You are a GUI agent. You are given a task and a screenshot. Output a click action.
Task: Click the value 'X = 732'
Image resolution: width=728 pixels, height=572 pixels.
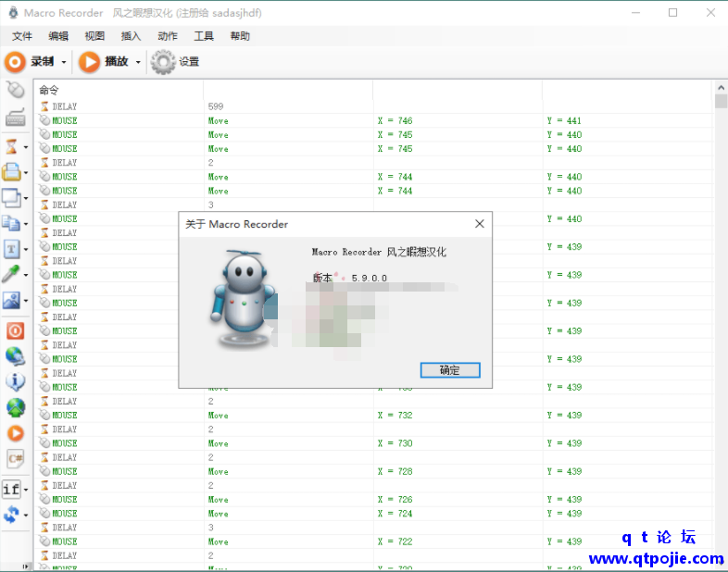(x=395, y=416)
